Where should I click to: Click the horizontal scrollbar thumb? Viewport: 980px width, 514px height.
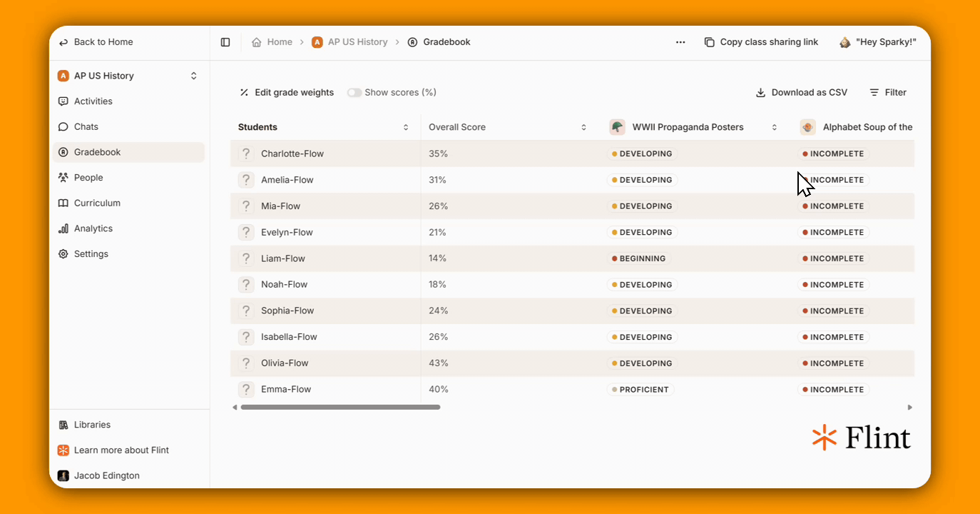coord(340,408)
